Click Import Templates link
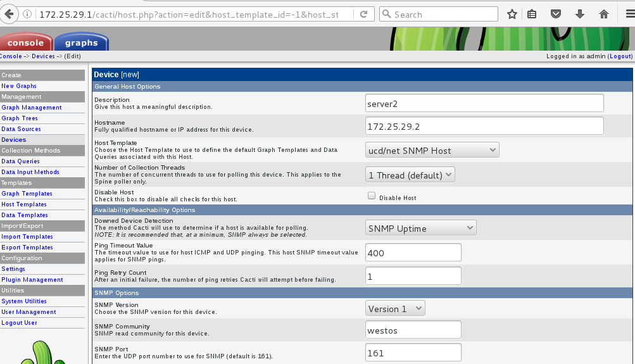This screenshot has height=364, width=635. click(27, 237)
